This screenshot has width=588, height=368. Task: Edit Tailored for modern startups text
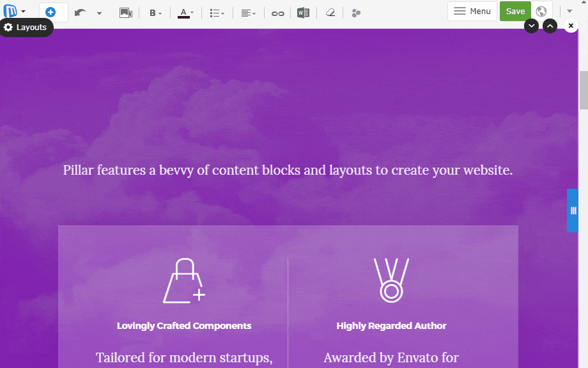pos(184,358)
